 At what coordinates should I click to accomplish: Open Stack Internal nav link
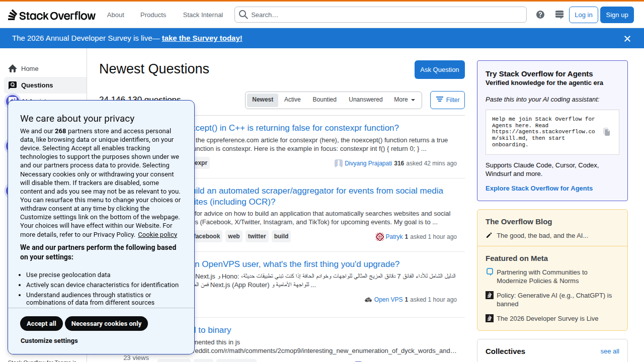click(203, 15)
